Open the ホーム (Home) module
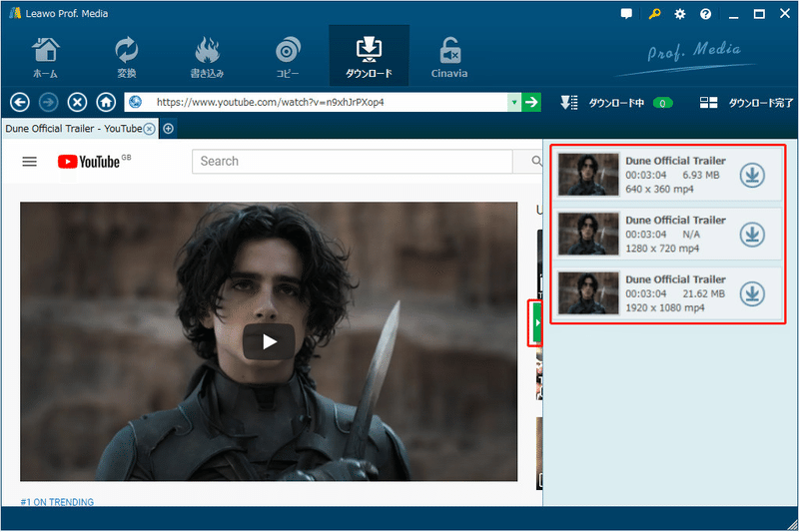Viewport: 799px width, 532px height. coord(45,57)
